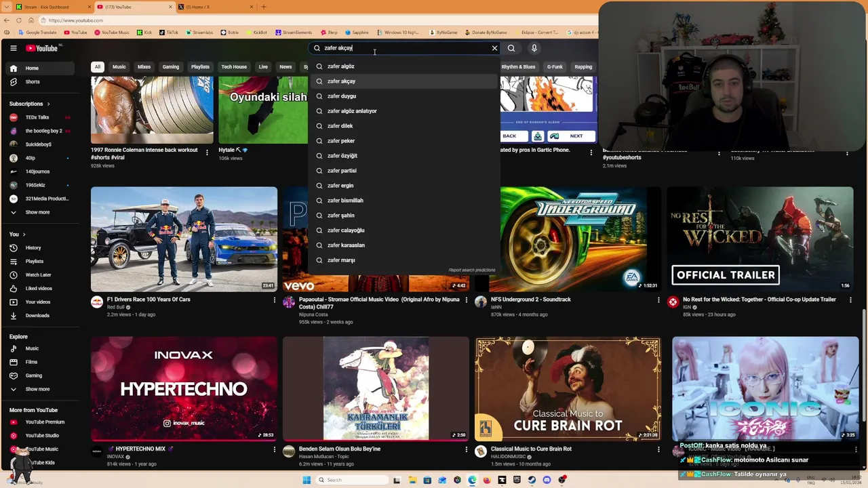Image resolution: width=868 pixels, height=488 pixels.
Task: Open the TikTok bookmark
Action: click(168, 33)
